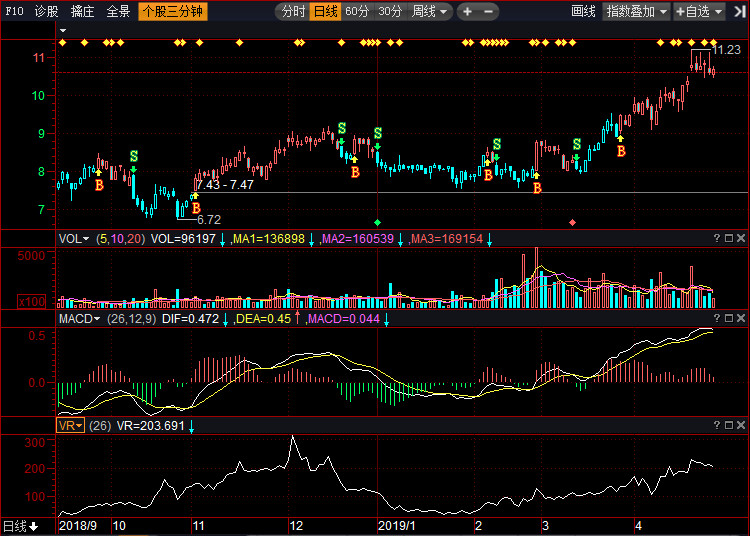Maximize the VR indicator panel

click(x=729, y=425)
